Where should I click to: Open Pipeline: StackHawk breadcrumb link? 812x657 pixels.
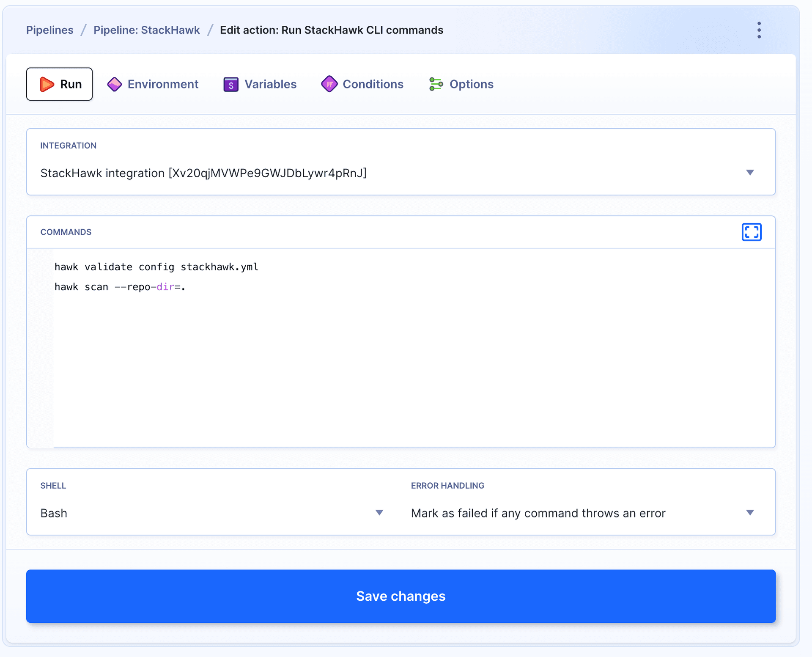[146, 30]
